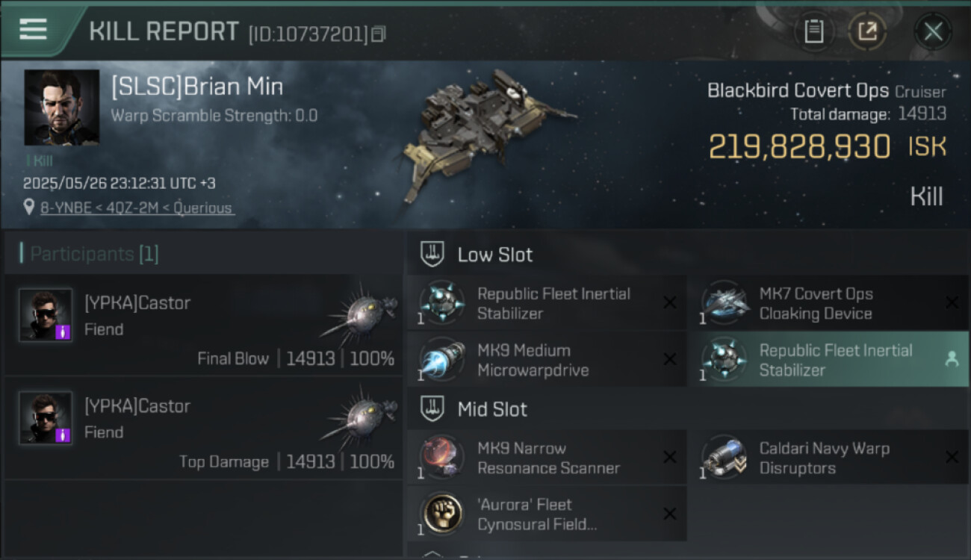Collapse the Low Slot section header
Screen dimensions: 971x560
click(494, 255)
